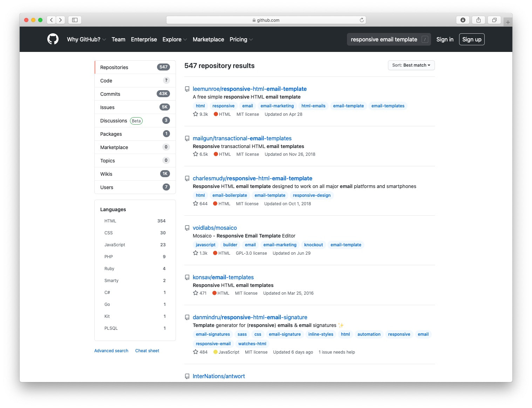
Task: Open the Advanced search link
Action: pyautogui.click(x=111, y=351)
